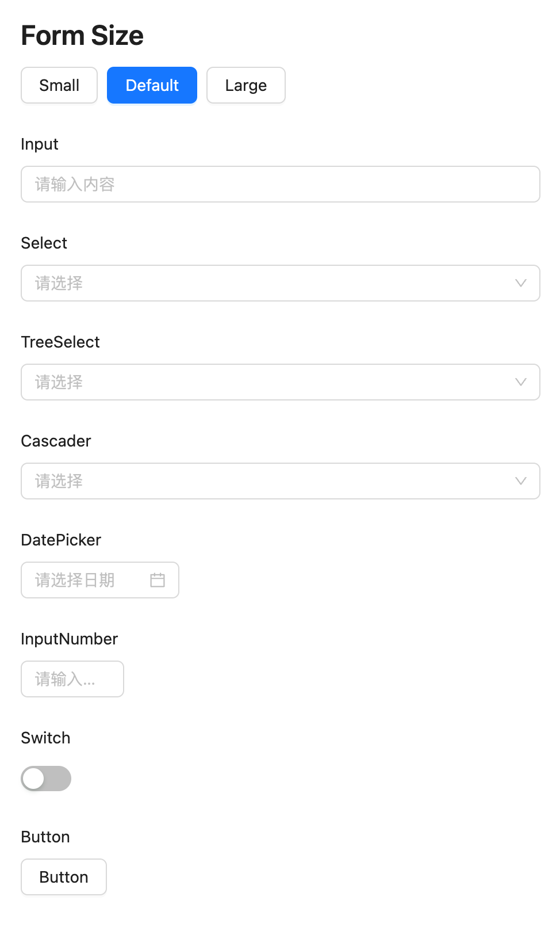
Task: Click the DatePicker label text
Action: [61, 540]
